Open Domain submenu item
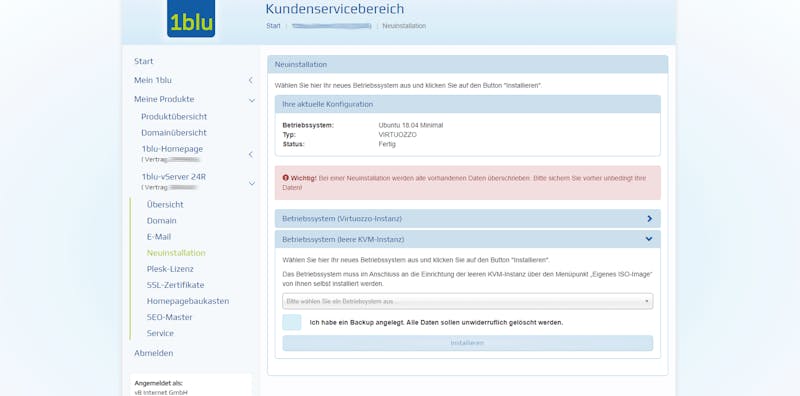This screenshot has width=800, height=396. tap(161, 221)
